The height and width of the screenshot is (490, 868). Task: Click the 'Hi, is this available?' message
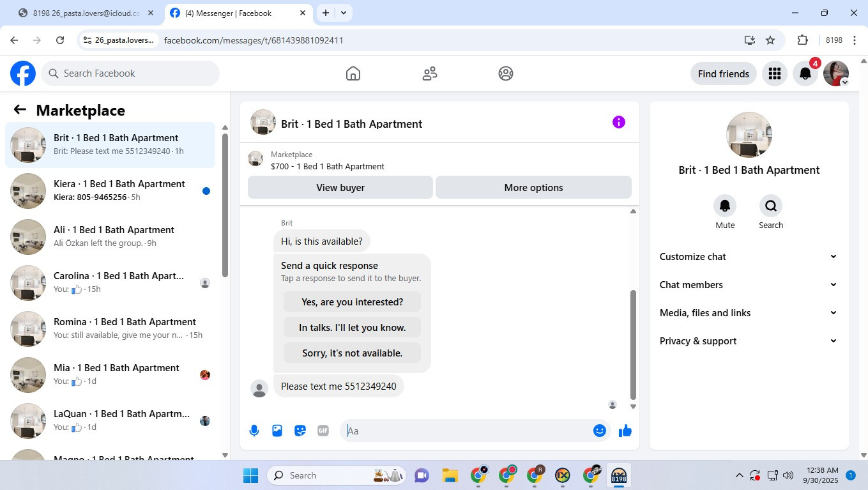point(322,241)
